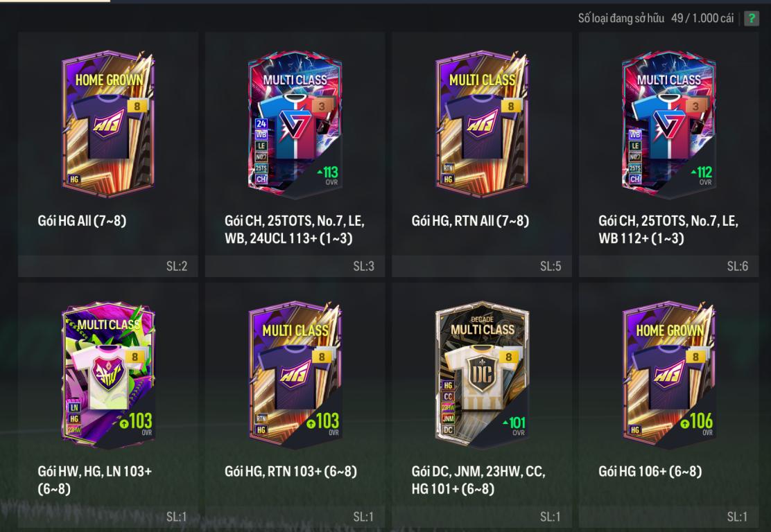Click the green question mark help icon
771x532 pixels.
point(751,19)
